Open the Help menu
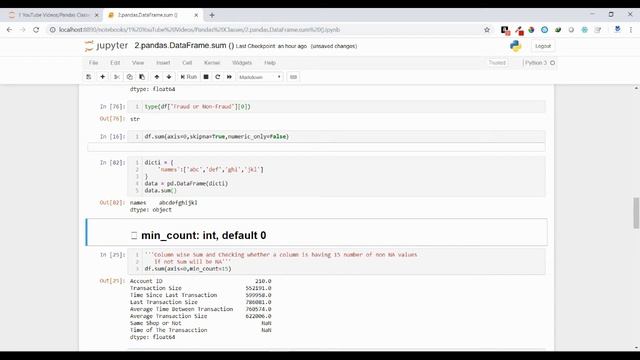640x360 pixels. [270, 62]
